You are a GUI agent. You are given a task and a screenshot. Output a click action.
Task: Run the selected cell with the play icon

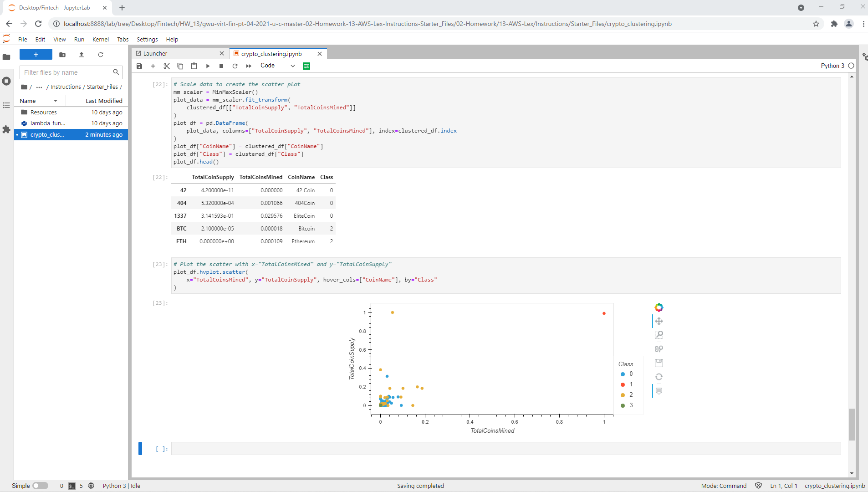click(x=208, y=66)
